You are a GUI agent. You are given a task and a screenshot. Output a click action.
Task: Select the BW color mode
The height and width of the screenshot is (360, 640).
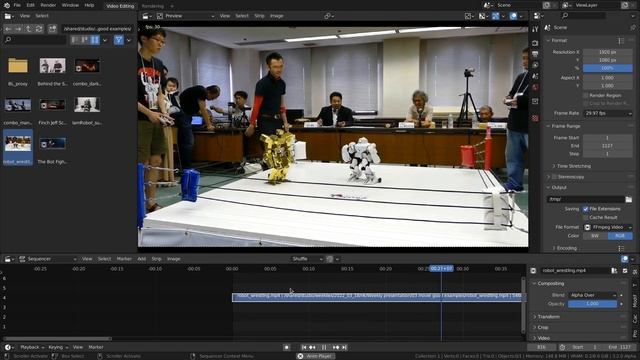point(595,236)
